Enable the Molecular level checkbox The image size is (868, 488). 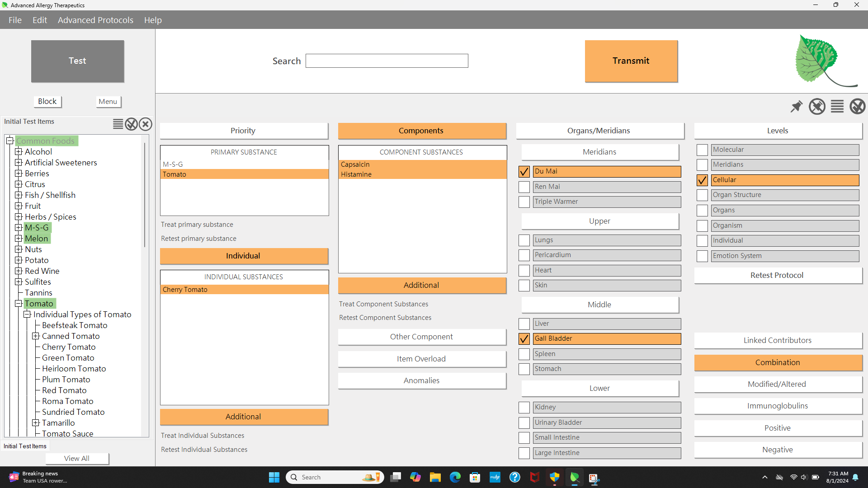coord(702,150)
